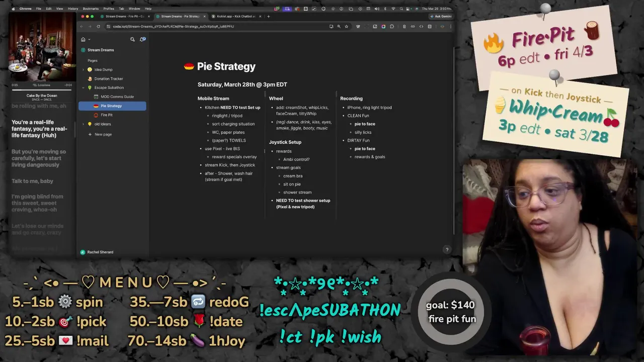This screenshot has height=362, width=644.
Task: Click the Pie Strategy page title
Action: pos(226,66)
